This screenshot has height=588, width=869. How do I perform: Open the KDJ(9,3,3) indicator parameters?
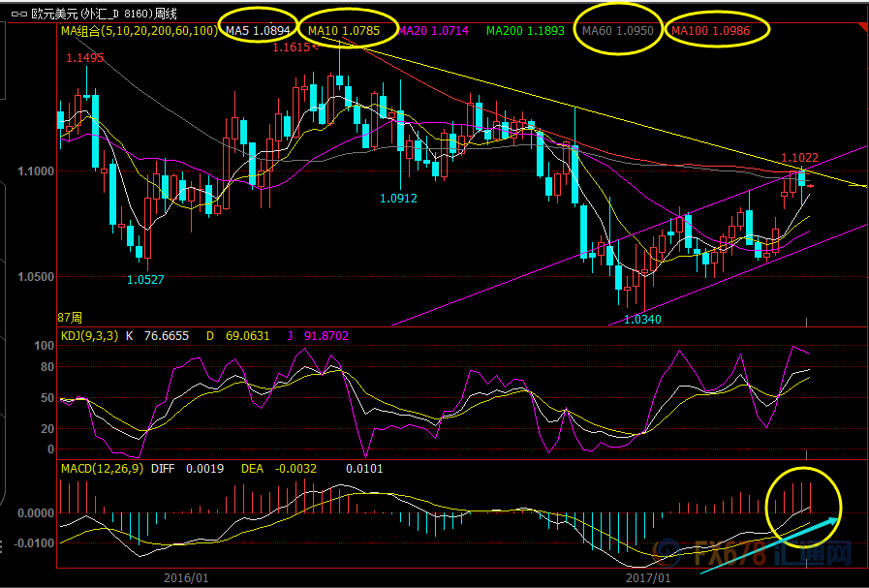(90, 335)
